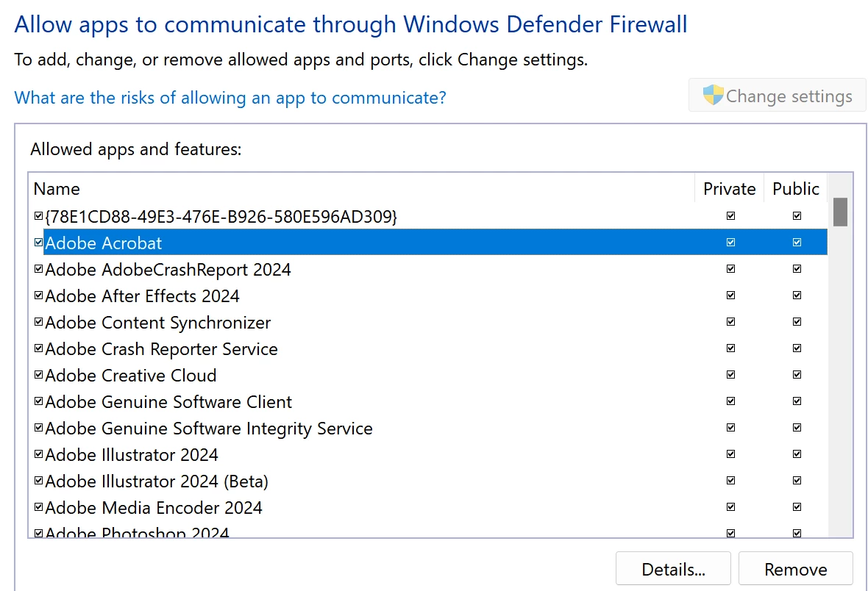868x591 pixels.
Task: Toggle Private checkbox for Adobe Content Synchronizer
Action: click(x=730, y=321)
